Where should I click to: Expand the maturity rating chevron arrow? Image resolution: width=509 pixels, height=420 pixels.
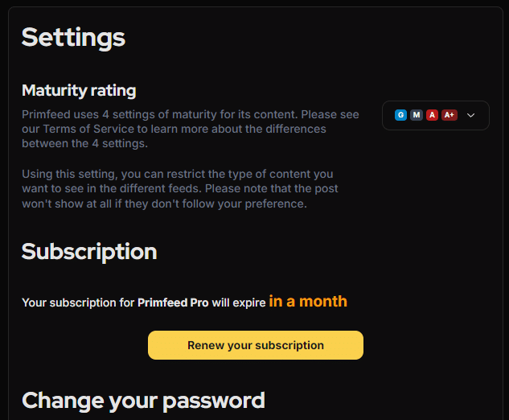[471, 115]
